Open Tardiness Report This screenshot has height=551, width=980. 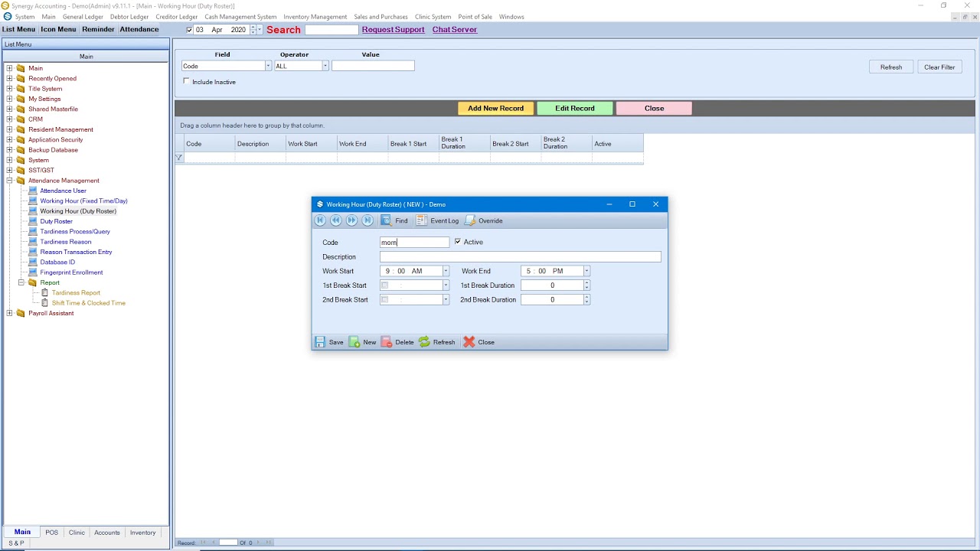click(76, 292)
